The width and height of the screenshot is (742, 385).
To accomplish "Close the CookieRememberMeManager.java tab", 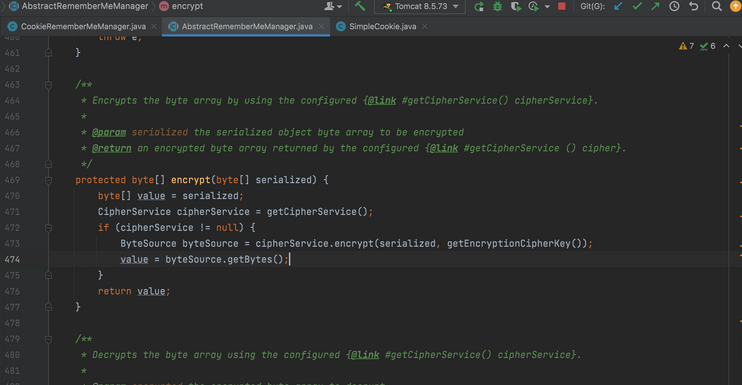I will pyautogui.click(x=154, y=26).
